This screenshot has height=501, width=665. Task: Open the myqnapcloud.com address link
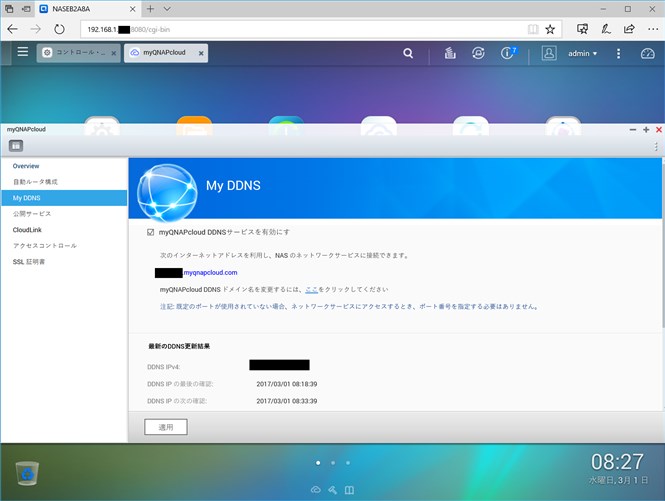tap(210, 273)
